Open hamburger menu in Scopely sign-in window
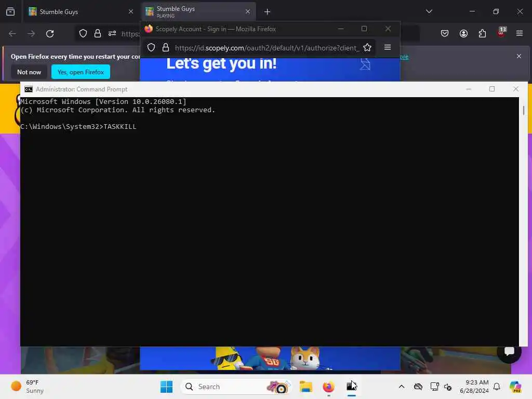Viewport: 532px width, 399px height. [388, 47]
